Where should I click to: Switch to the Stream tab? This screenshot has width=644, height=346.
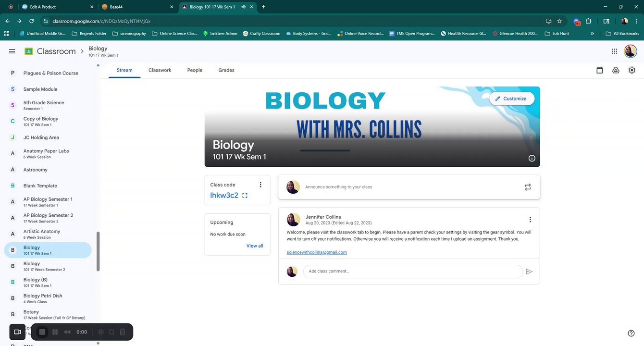click(x=124, y=70)
